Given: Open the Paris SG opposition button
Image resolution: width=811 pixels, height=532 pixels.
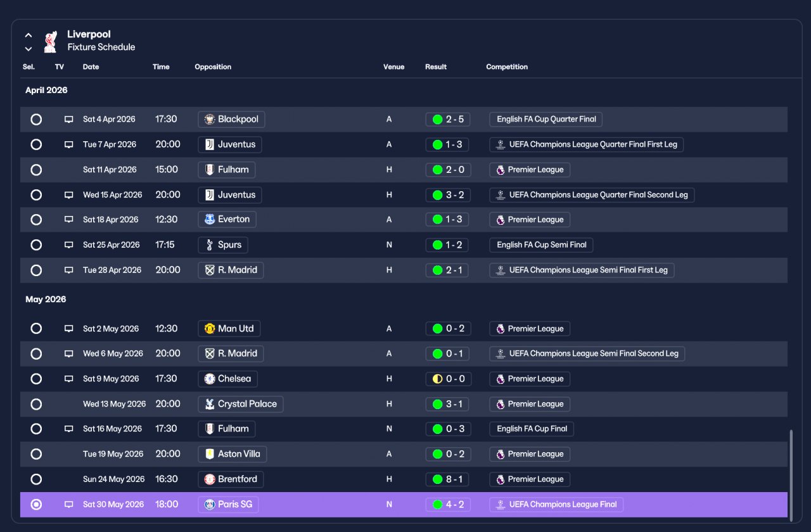Looking at the screenshot, I should (x=229, y=505).
